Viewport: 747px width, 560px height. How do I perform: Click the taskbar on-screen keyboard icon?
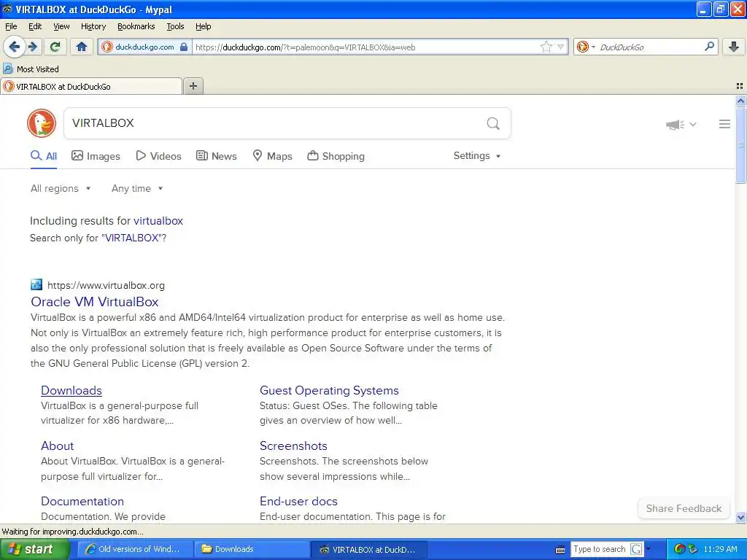(560, 550)
